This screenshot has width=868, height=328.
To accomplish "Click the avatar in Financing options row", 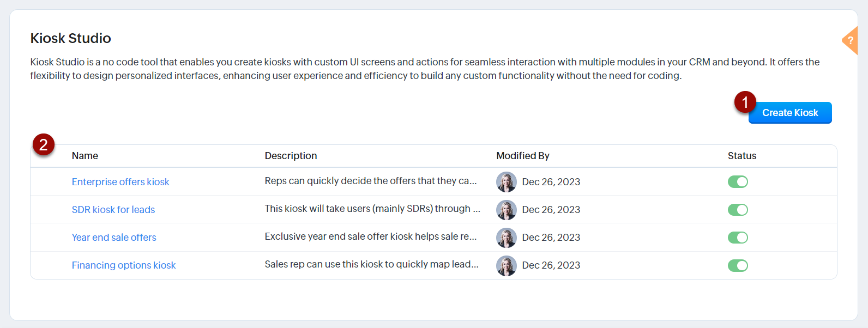I will pos(506,265).
